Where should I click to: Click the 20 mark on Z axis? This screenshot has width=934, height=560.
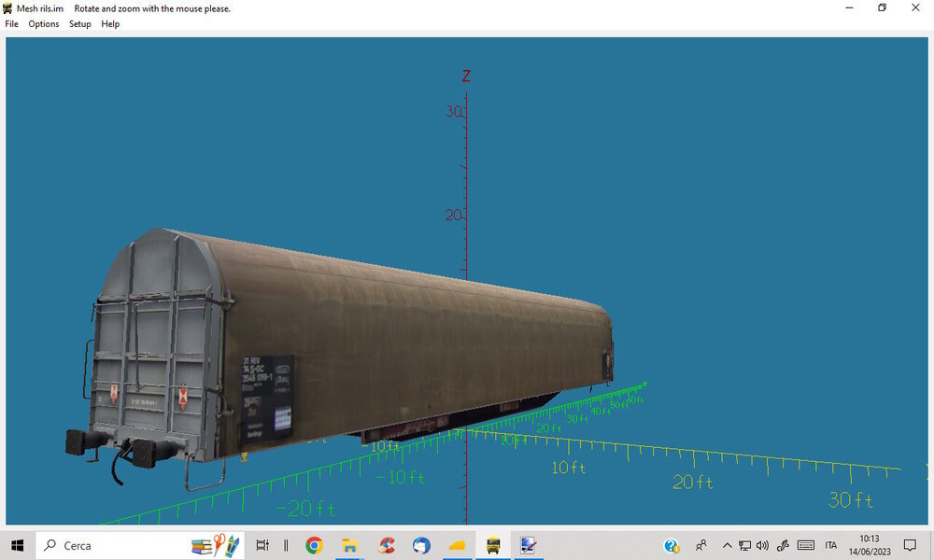(x=453, y=215)
